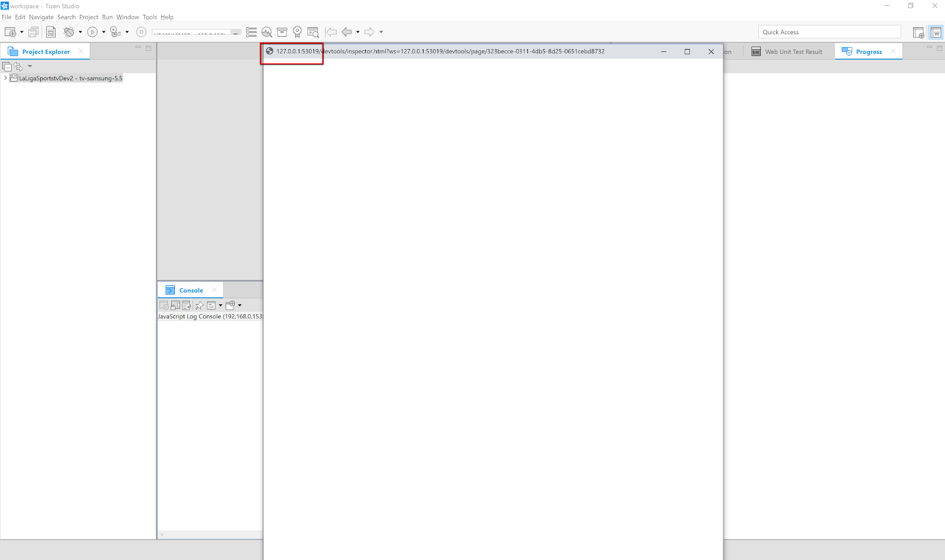Click the Certificate Manager icon
The width and height of the screenshot is (945, 560).
[297, 32]
